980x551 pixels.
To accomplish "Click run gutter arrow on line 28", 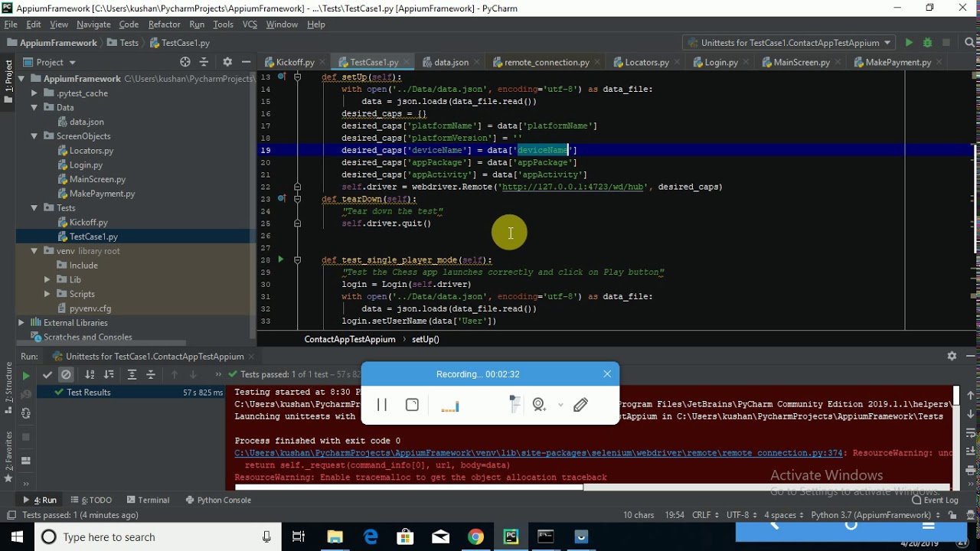I will [x=281, y=260].
